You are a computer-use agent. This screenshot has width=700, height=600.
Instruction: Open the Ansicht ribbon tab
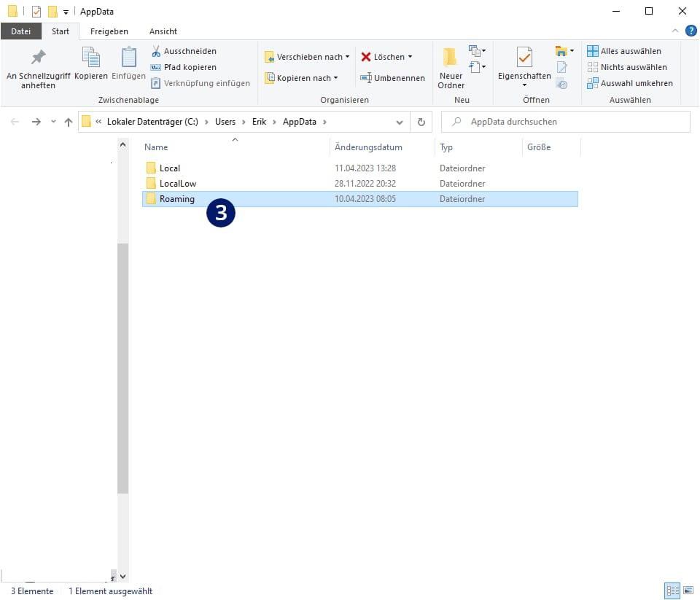[x=163, y=31]
